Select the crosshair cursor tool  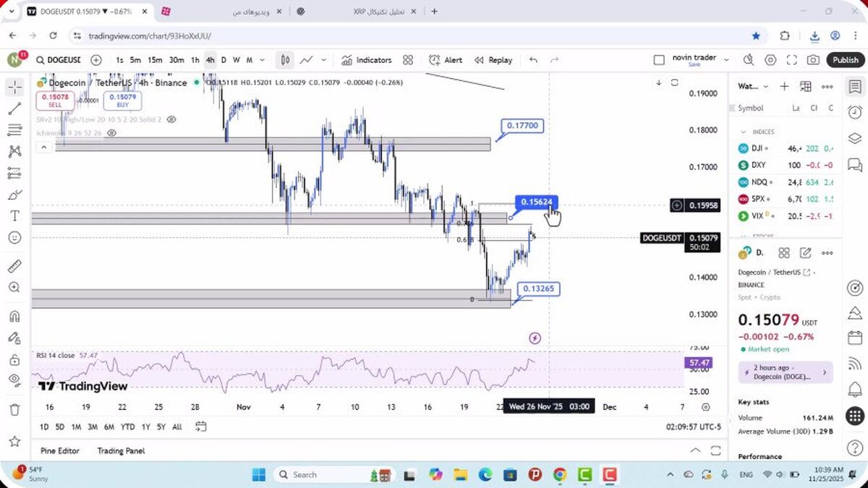tap(14, 88)
